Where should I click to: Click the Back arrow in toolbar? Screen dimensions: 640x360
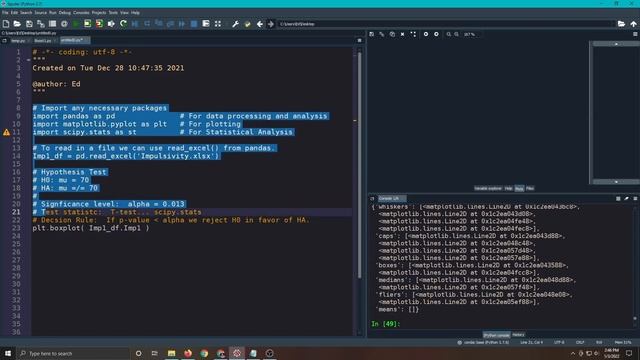tap(260, 24)
